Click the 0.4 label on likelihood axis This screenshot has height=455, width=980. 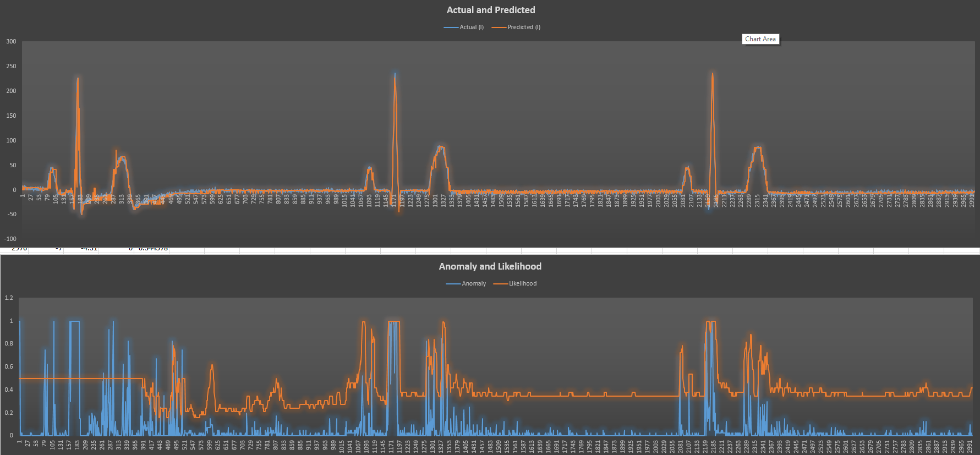[9, 390]
